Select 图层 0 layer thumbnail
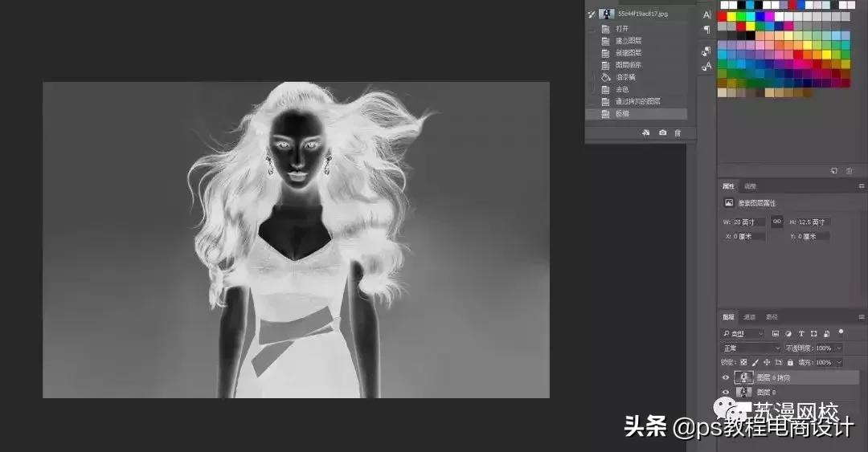The height and width of the screenshot is (452, 868). pos(744,393)
